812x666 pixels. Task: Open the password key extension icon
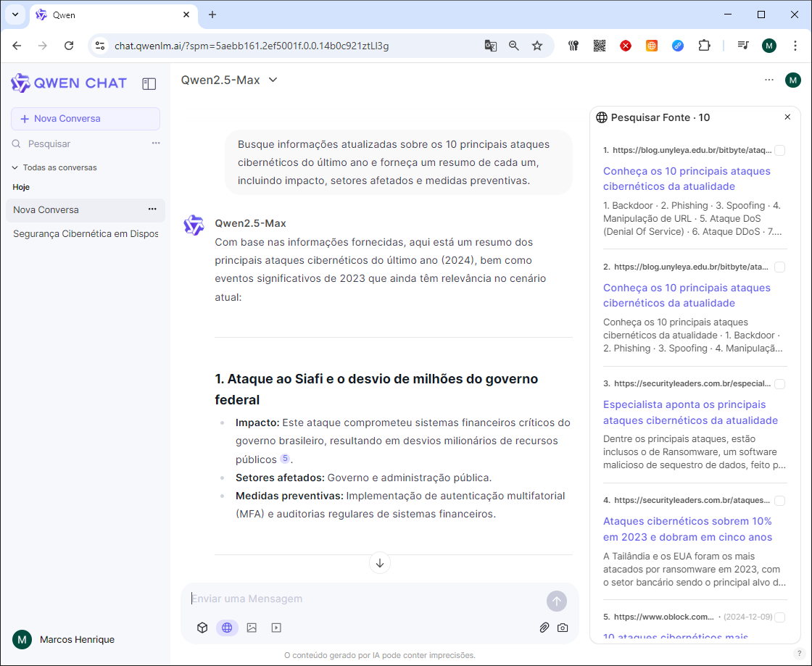point(573,46)
